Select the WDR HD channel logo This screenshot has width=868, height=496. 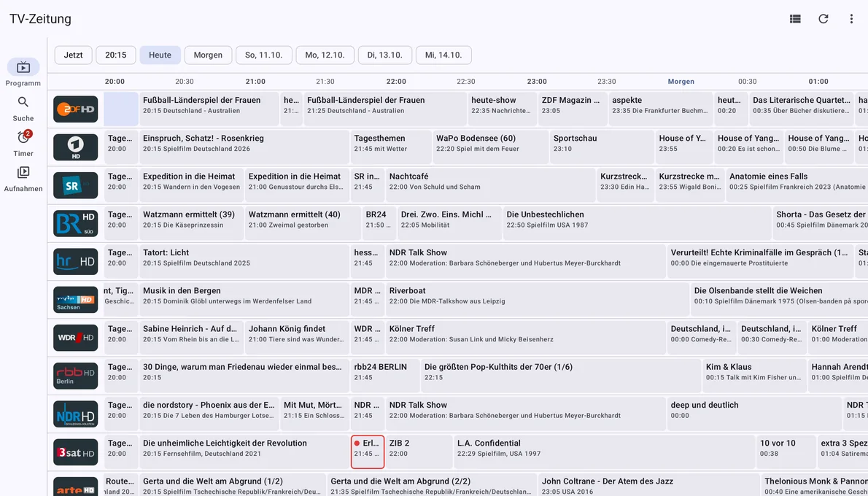(x=76, y=338)
